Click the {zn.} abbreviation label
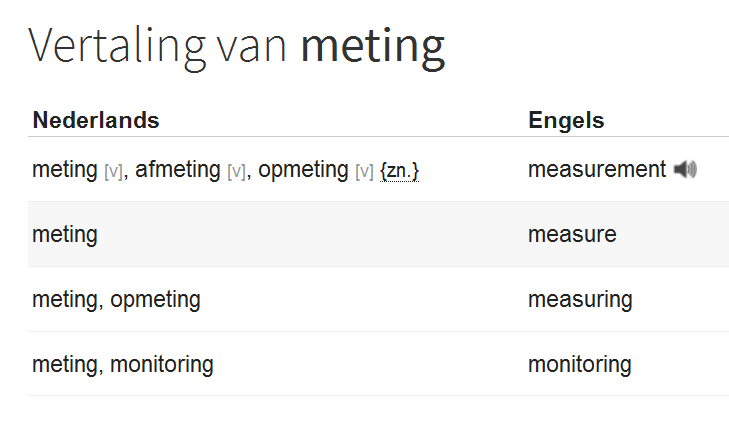 coord(399,171)
